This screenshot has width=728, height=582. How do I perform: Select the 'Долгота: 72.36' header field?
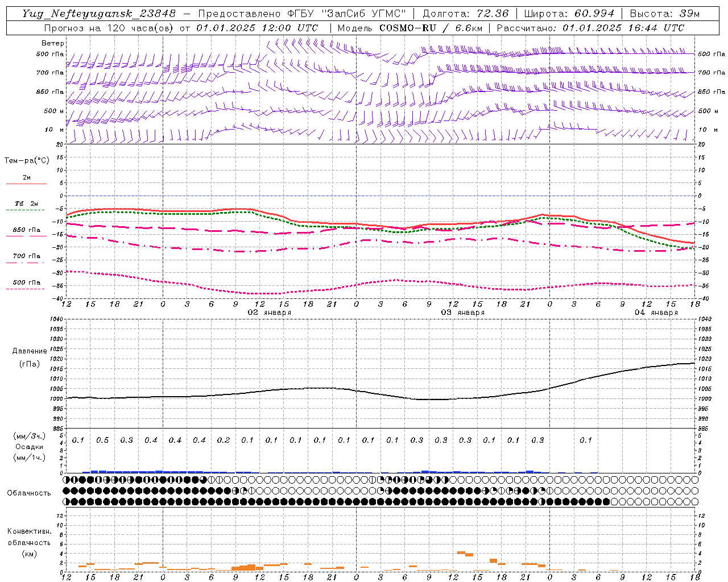(465, 14)
